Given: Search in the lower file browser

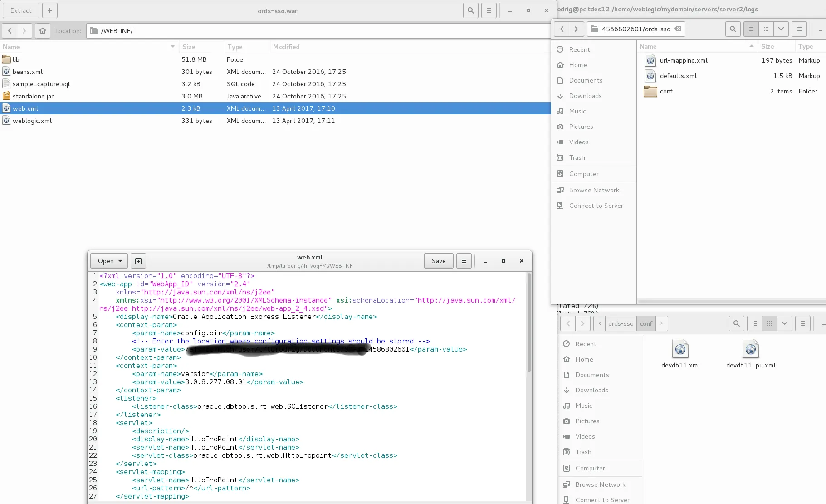Looking at the screenshot, I should click(737, 323).
